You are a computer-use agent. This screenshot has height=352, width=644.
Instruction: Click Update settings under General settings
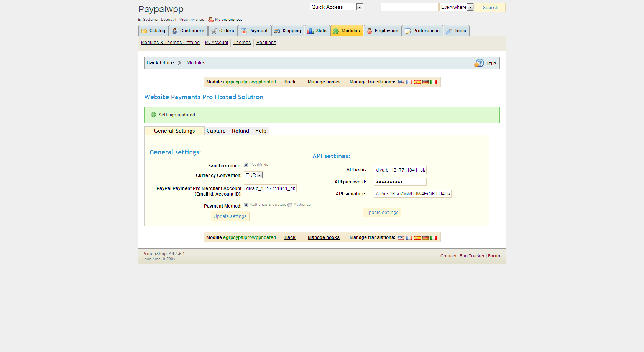pos(230,216)
